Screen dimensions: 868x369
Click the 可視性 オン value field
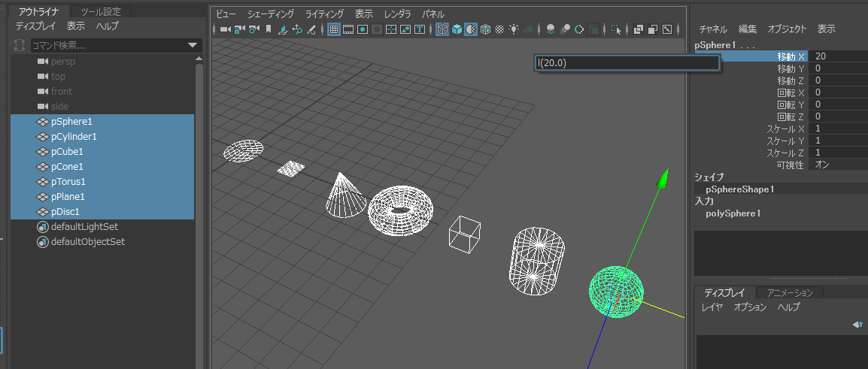point(838,165)
